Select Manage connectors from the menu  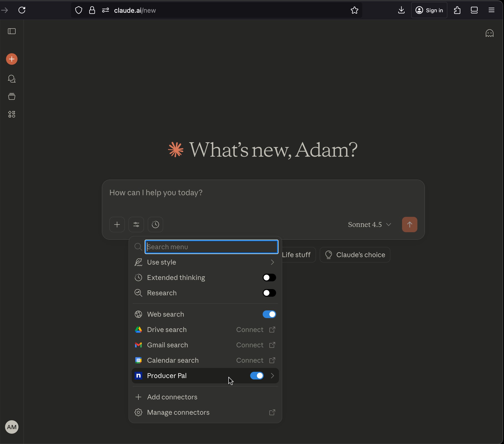178,412
